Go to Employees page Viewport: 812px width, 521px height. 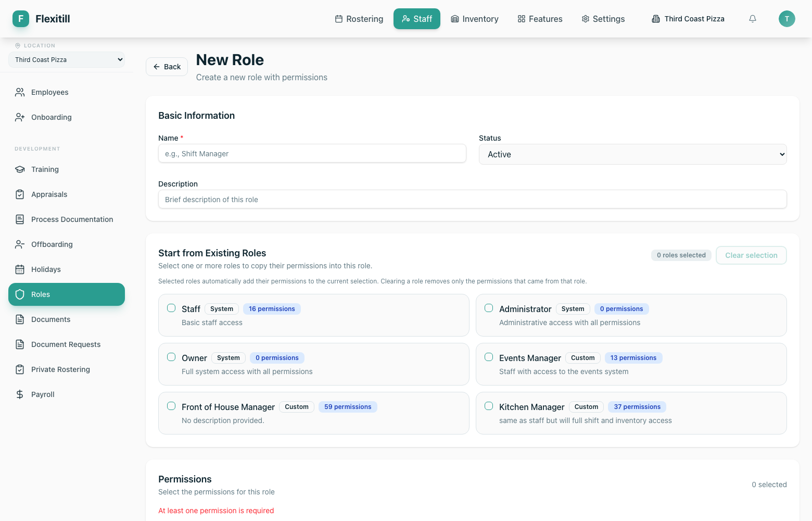[x=67, y=92]
